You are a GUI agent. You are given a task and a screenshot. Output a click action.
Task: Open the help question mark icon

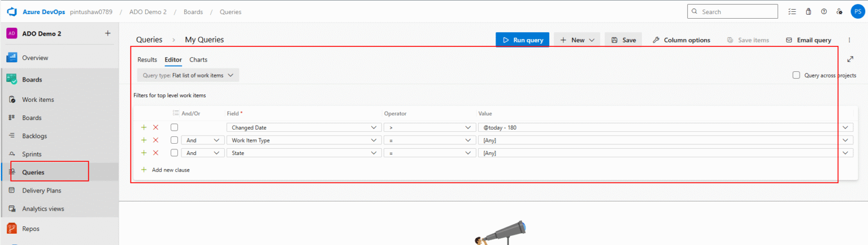tap(824, 11)
